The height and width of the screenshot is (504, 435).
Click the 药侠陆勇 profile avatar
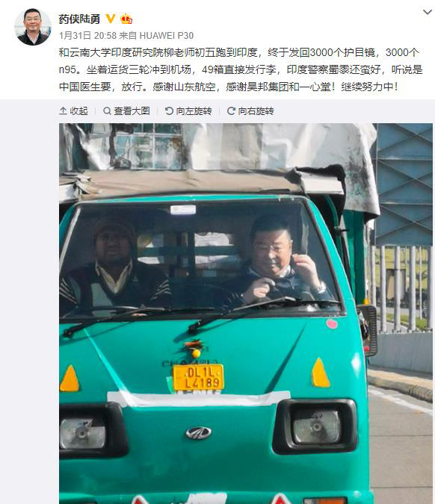[x=32, y=27]
